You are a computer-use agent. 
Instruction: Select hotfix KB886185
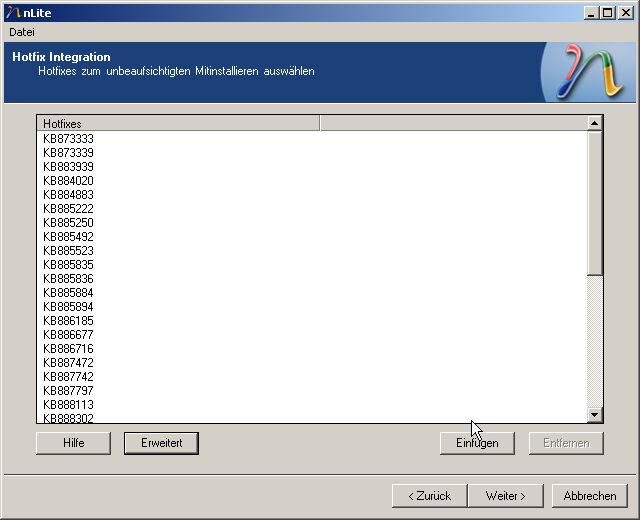pyautogui.click(x=68, y=321)
